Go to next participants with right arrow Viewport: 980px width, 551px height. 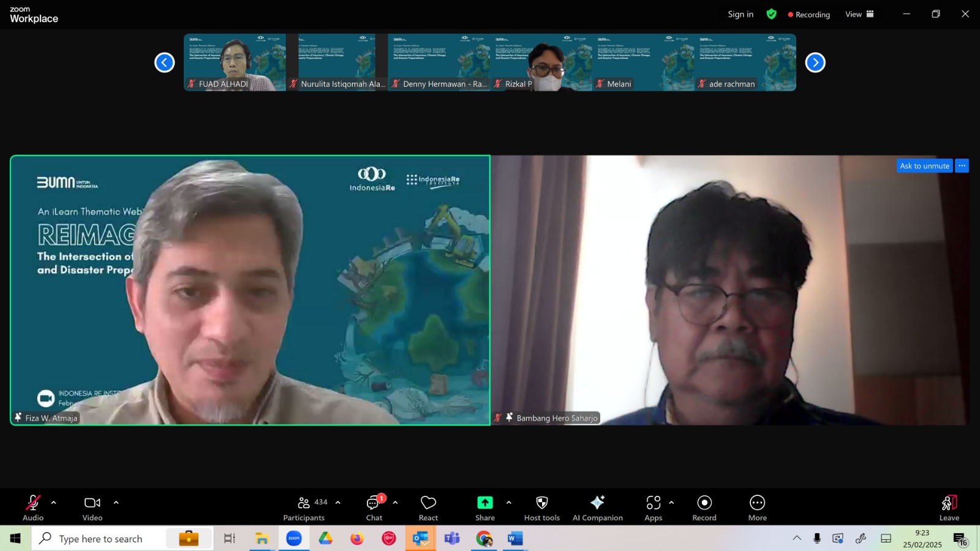815,62
